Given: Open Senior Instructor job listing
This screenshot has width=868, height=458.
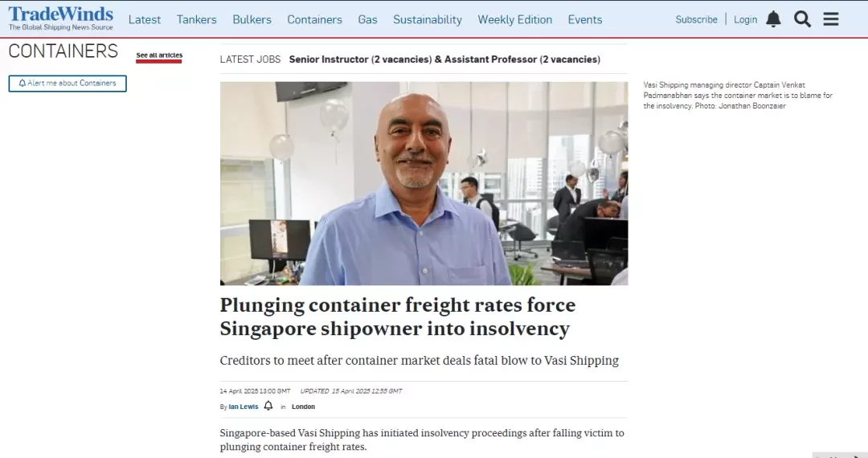Looking at the screenshot, I should (444, 59).
